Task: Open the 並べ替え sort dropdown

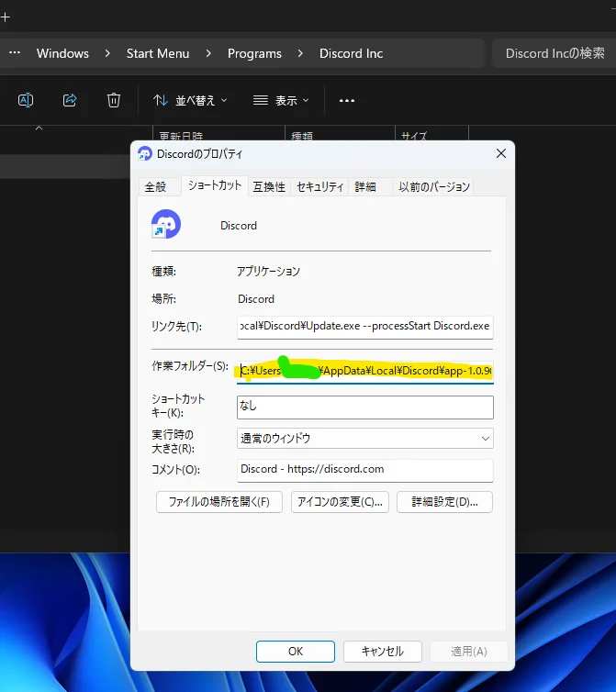Action: [x=190, y=100]
